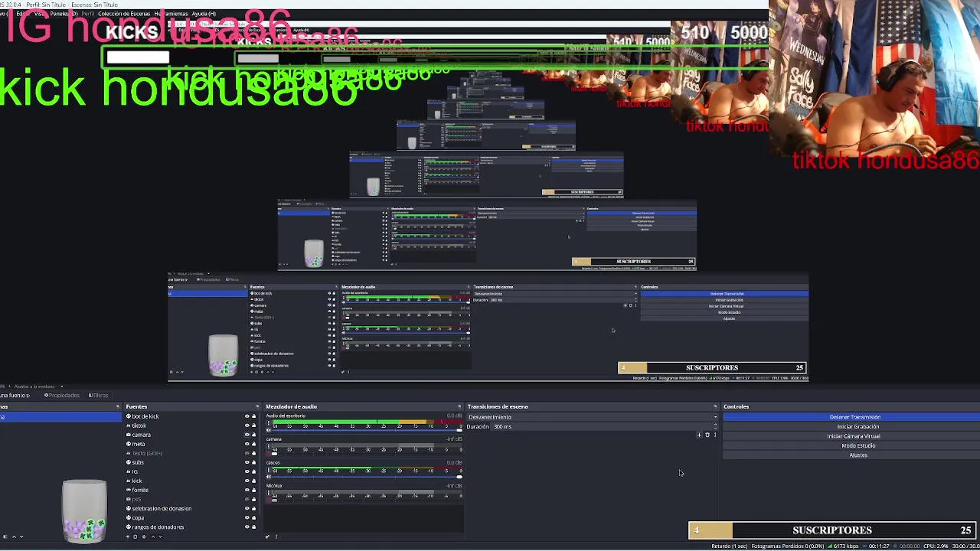This screenshot has width=980, height=551.
Task: Increase the transition Duración stepper
Action: click(x=715, y=425)
